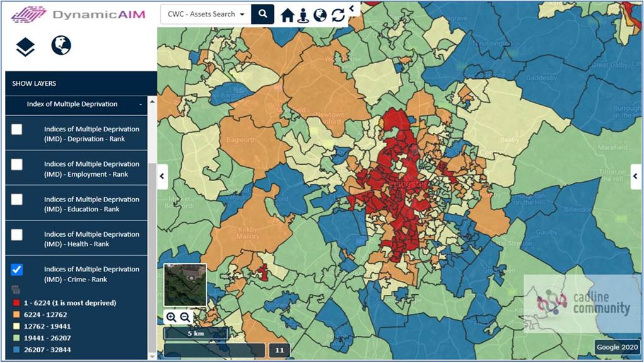Click Indices of Multiple Deprivation Crime Rank text

click(x=91, y=274)
